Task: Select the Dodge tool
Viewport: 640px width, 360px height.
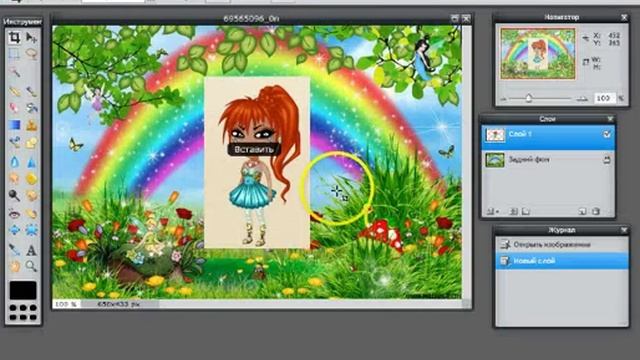Action: coord(14,196)
